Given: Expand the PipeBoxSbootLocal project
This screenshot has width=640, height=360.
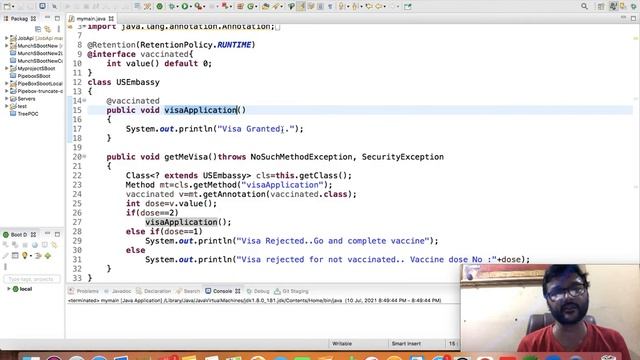Looking at the screenshot, I should click(7, 83).
